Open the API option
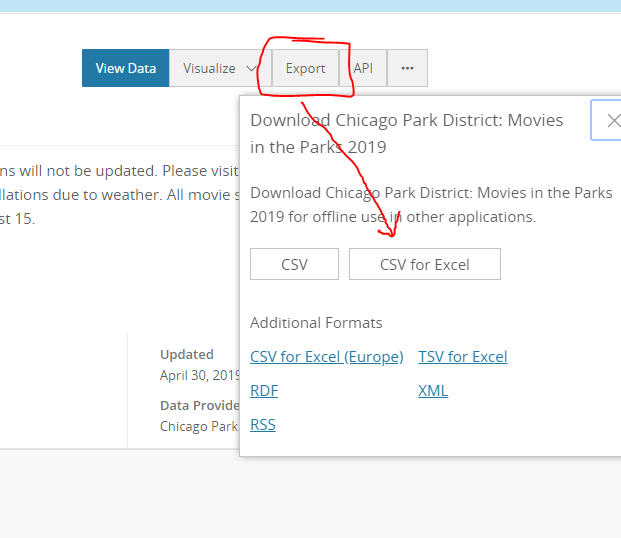This screenshot has height=538, width=621. tap(363, 68)
